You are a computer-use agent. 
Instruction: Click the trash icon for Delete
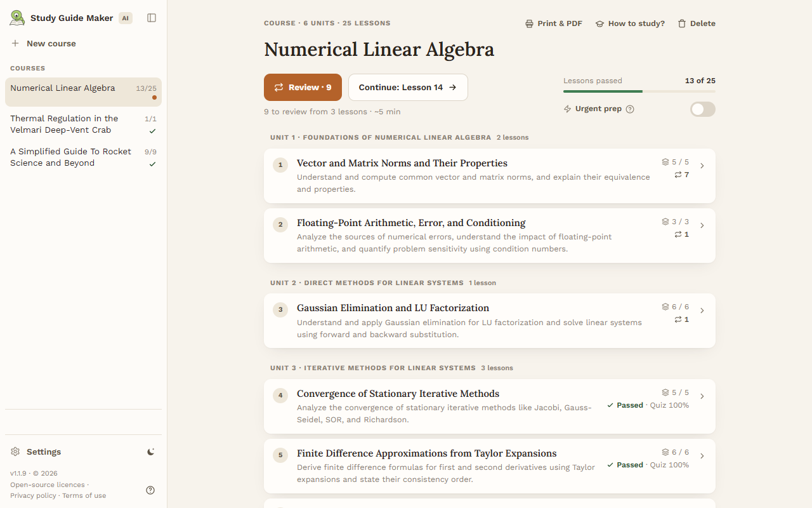click(x=682, y=23)
